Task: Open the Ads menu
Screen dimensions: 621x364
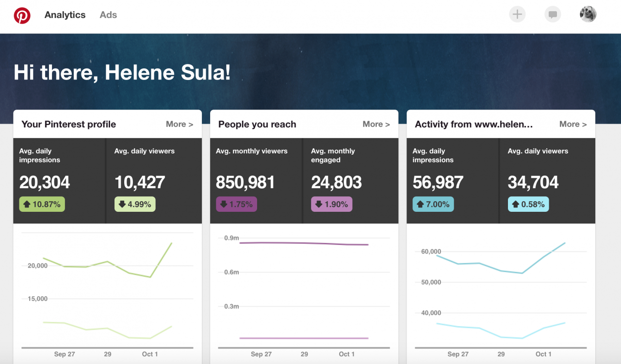Action: coord(108,15)
